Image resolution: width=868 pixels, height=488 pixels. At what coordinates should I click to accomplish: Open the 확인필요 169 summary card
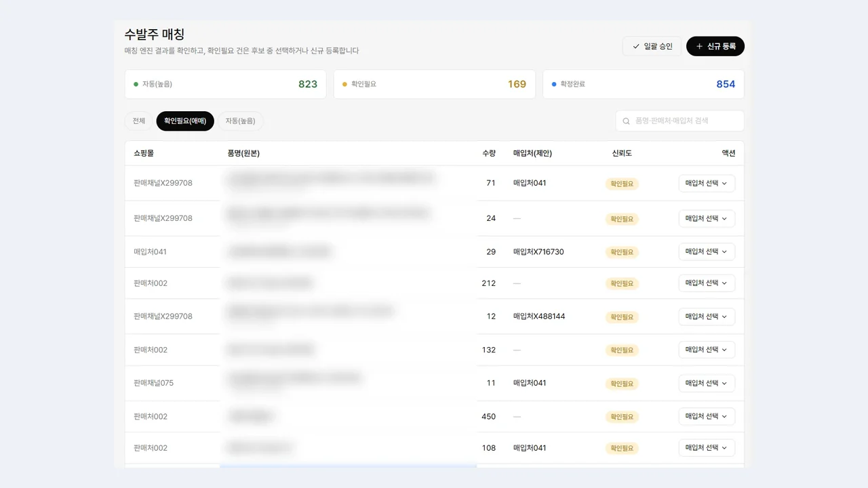coord(435,84)
